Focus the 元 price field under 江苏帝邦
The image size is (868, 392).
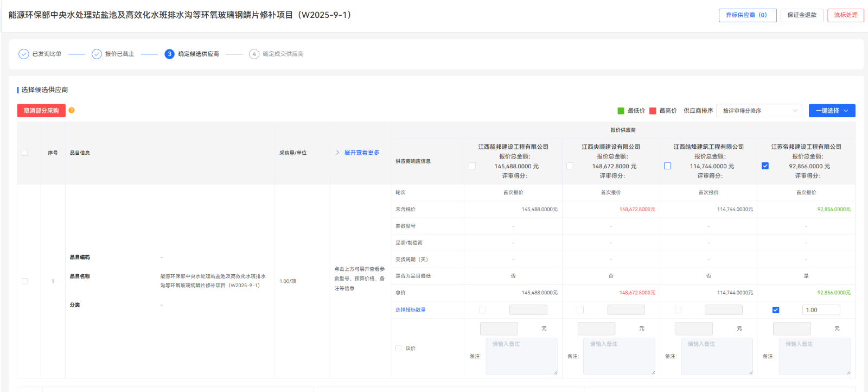(792, 328)
